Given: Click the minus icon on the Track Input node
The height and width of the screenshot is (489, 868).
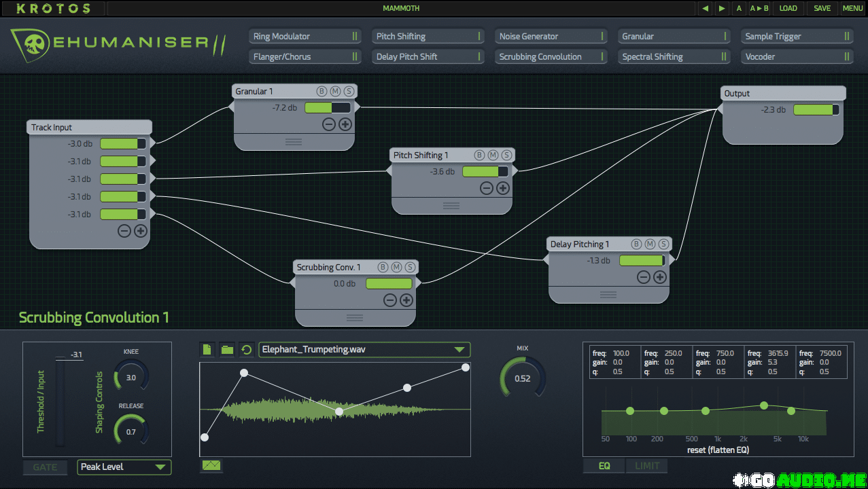Looking at the screenshot, I should click(124, 231).
